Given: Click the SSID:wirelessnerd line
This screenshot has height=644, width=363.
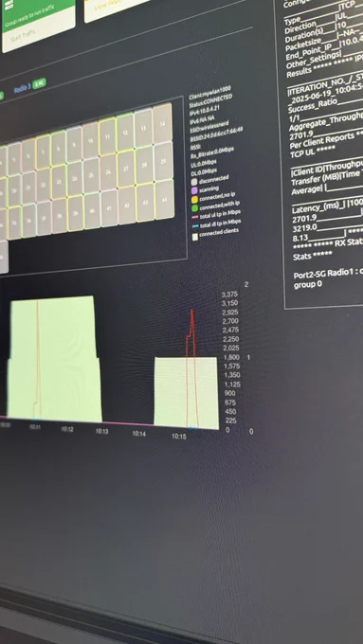Looking at the screenshot, I should (209, 127).
